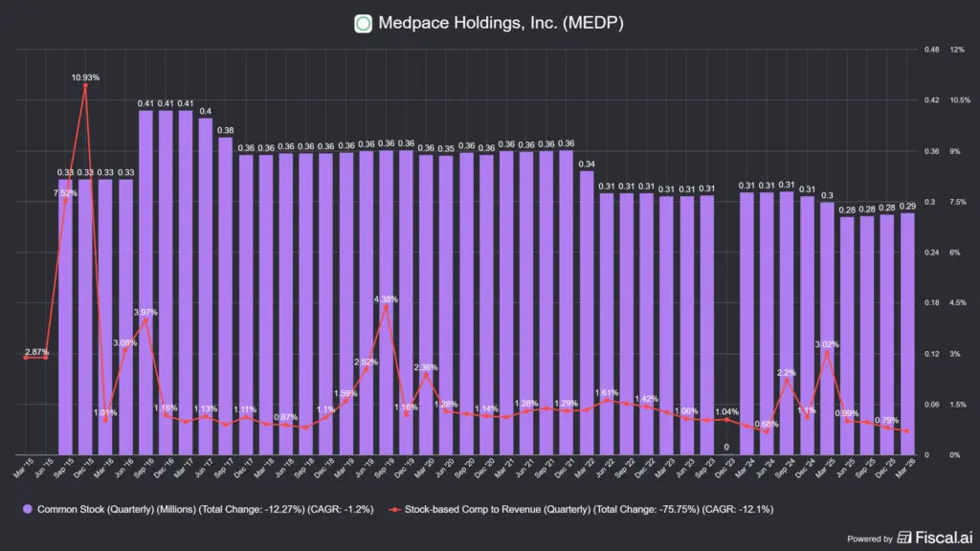Click the bar value label 0.38
The image size is (980, 551).
(225, 130)
